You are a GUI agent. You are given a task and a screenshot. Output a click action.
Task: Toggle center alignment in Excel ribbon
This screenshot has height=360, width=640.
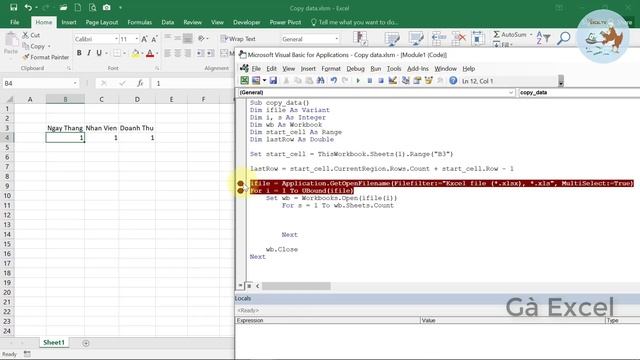(x=178, y=53)
